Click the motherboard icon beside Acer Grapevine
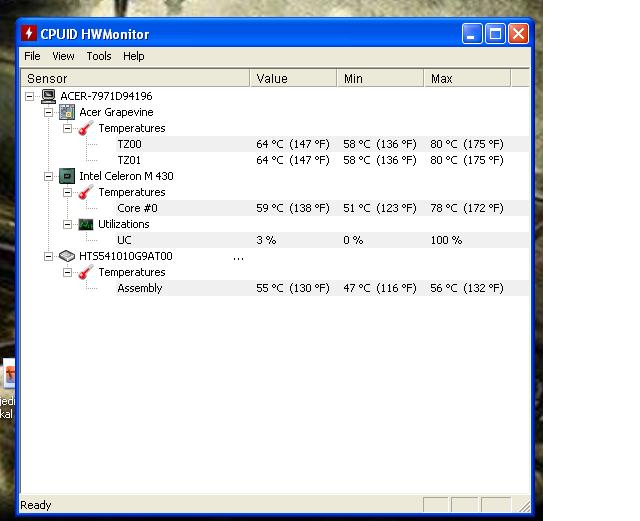 point(67,112)
